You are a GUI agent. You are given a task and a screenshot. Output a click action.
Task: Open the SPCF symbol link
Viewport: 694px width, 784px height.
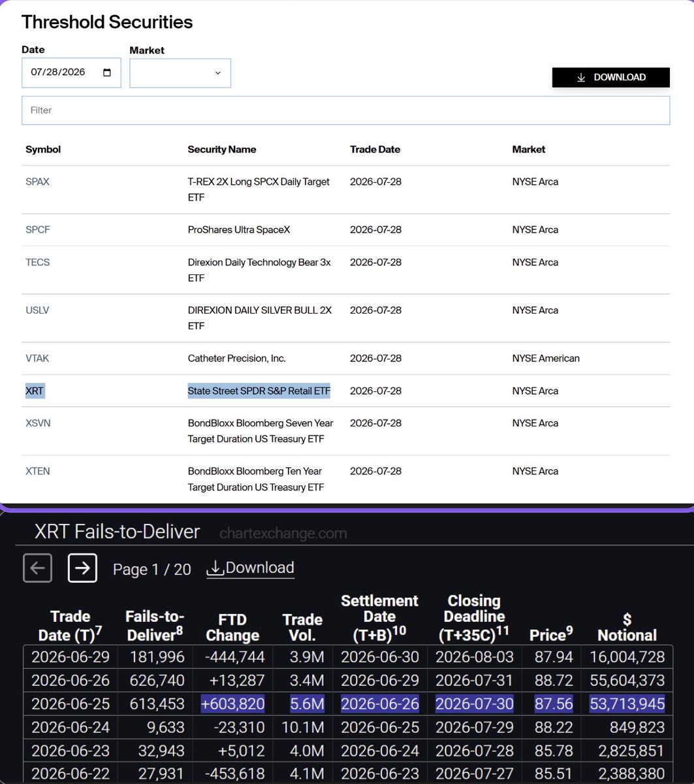point(38,230)
